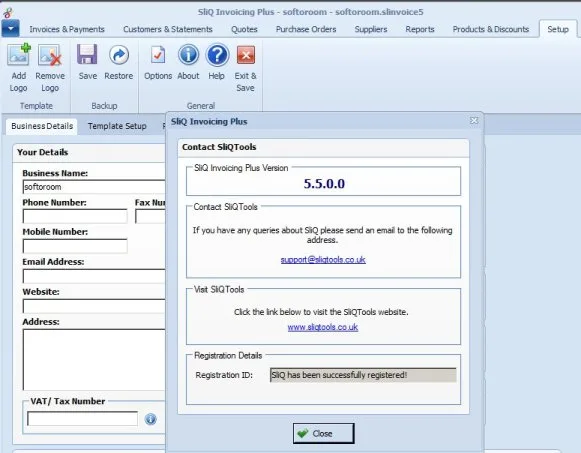This screenshot has height=453, width=581.
Task: Focus the Website input field
Action: click(x=94, y=306)
